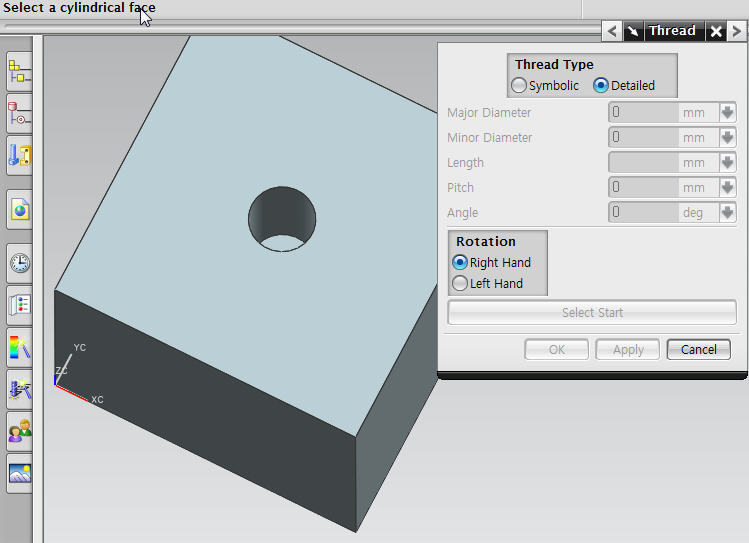
Task: Close the Thread dialog with X
Action: (x=716, y=32)
